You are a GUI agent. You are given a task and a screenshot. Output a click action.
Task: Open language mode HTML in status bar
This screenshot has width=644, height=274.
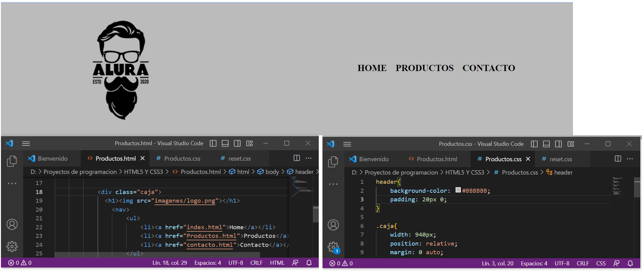coord(277,263)
